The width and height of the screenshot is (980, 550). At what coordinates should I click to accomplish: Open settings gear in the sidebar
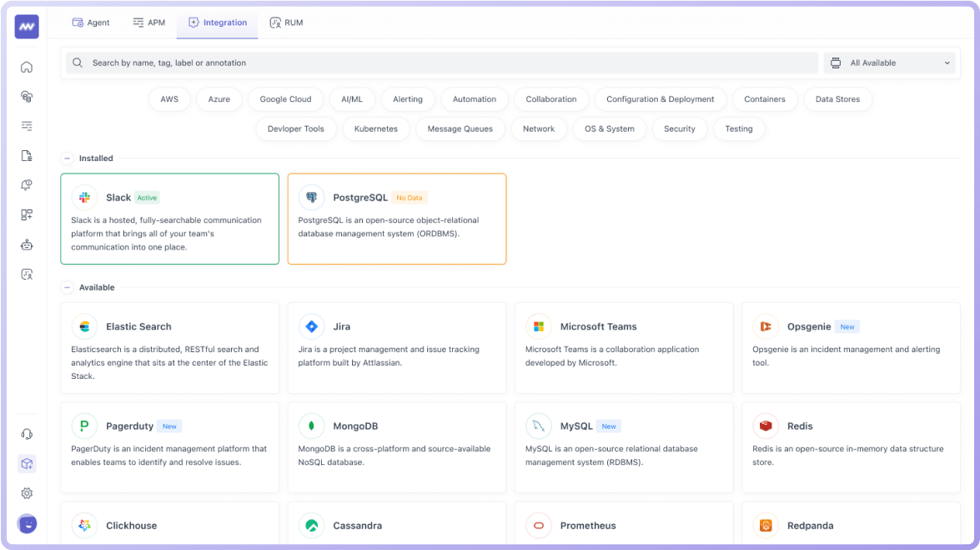(x=27, y=493)
